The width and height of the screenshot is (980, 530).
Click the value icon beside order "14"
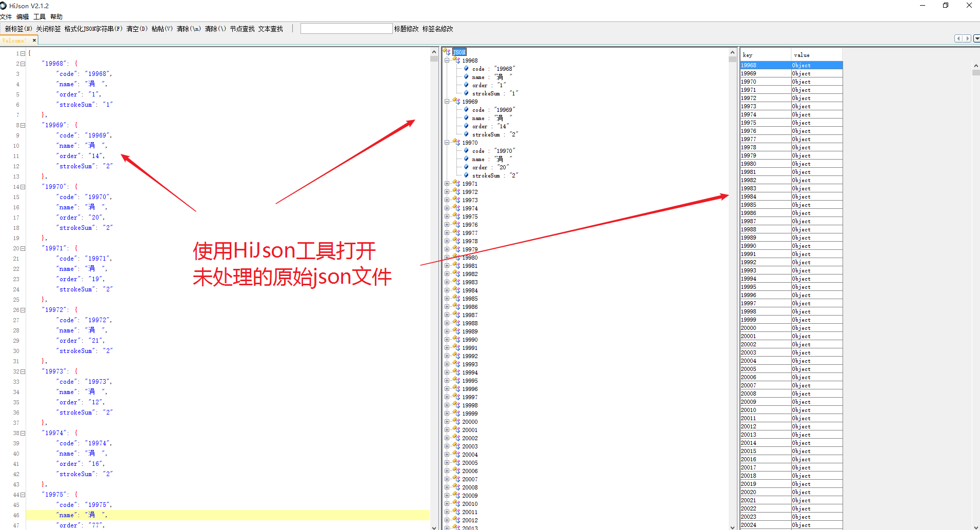(x=466, y=126)
